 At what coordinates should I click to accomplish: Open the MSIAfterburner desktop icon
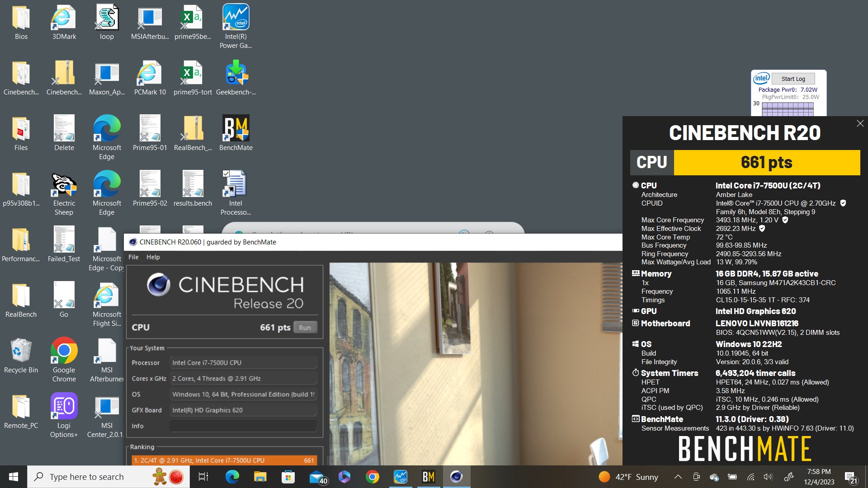(x=150, y=23)
